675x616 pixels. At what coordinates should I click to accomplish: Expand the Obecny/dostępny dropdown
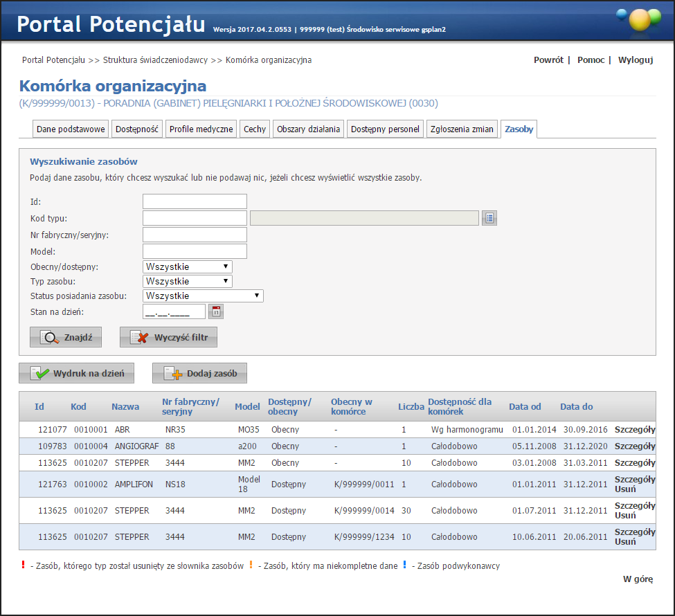188,266
